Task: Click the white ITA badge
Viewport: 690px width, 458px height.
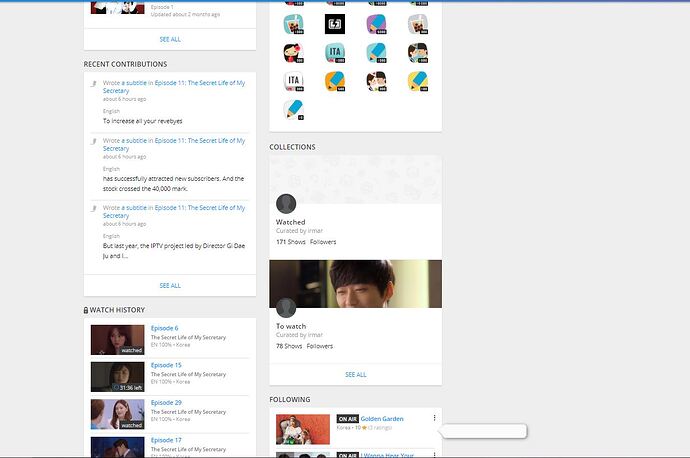Action: pyautogui.click(x=293, y=81)
